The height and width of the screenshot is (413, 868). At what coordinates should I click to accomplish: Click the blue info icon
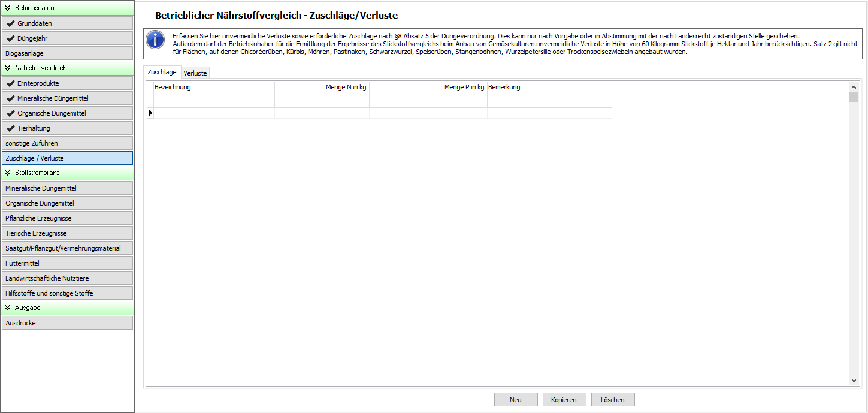155,41
